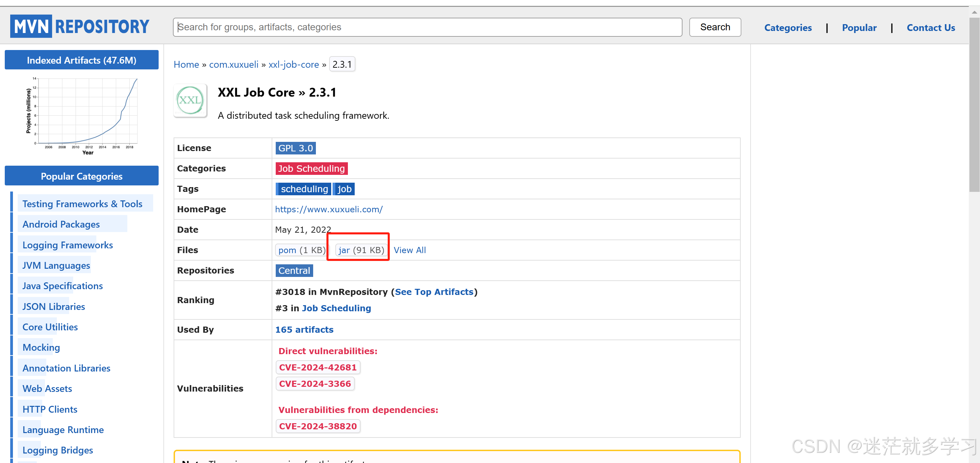
Task: Focus the artifact search input field
Action: click(x=427, y=27)
